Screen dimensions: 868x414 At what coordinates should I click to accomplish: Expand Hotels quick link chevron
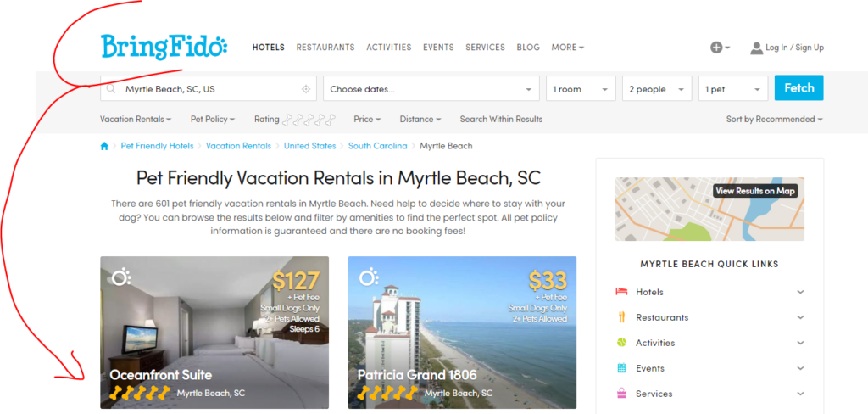[800, 292]
